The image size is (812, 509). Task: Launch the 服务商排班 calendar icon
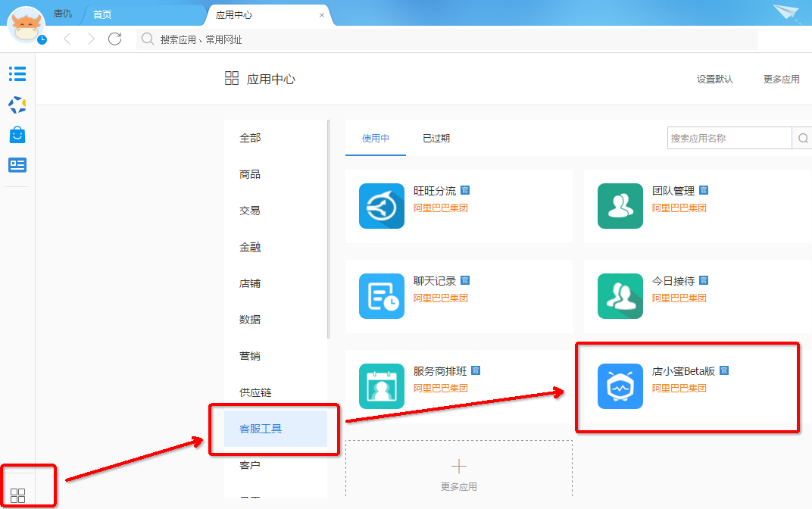click(x=381, y=386)
